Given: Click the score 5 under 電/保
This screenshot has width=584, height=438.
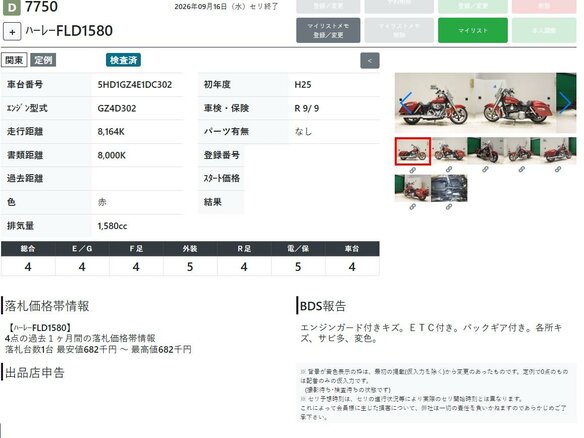Looking at the screenshot, I should point(298,267).
